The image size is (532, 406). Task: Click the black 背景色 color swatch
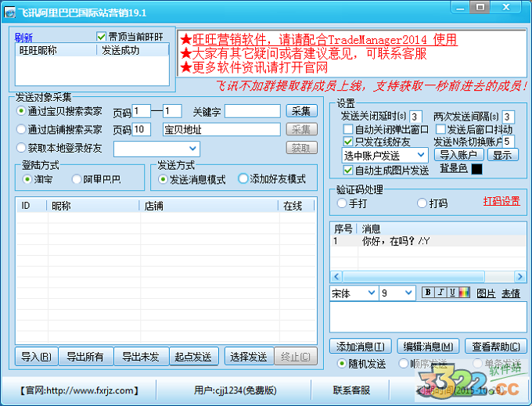pyautogui.click(x=476, y=169)
